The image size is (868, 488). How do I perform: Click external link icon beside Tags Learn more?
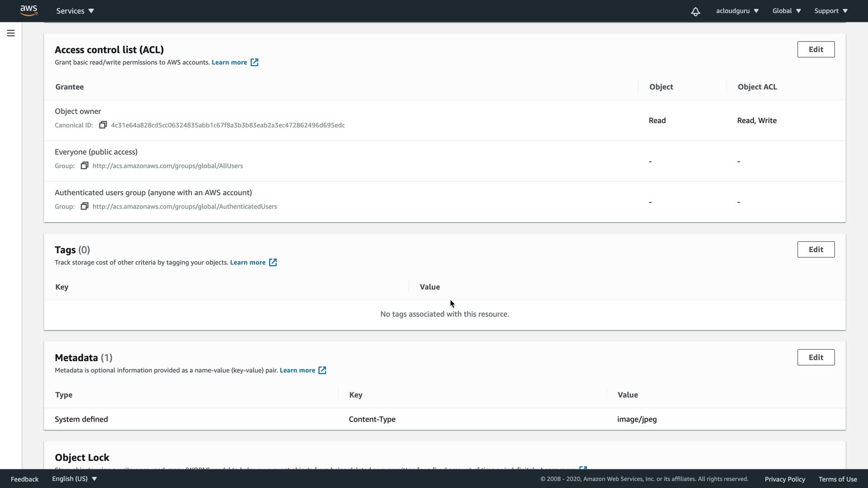coord(273,263)
